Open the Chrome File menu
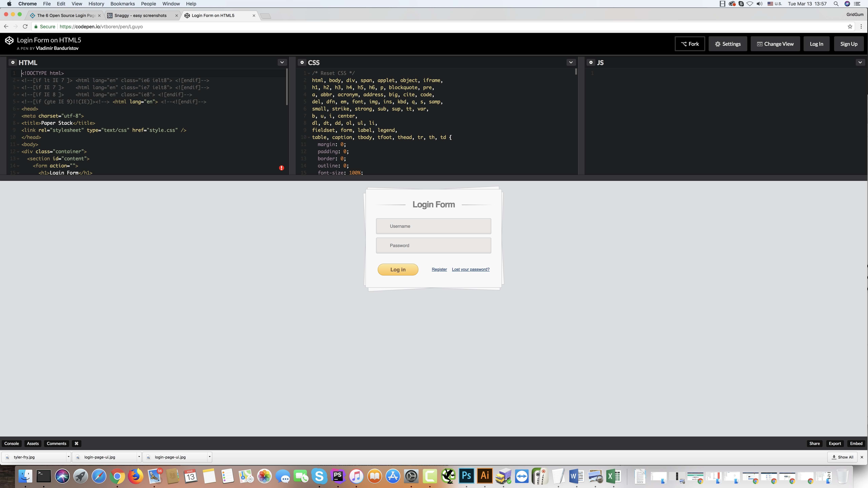Screen dimensions: 868x488 (x=47, y=4)
